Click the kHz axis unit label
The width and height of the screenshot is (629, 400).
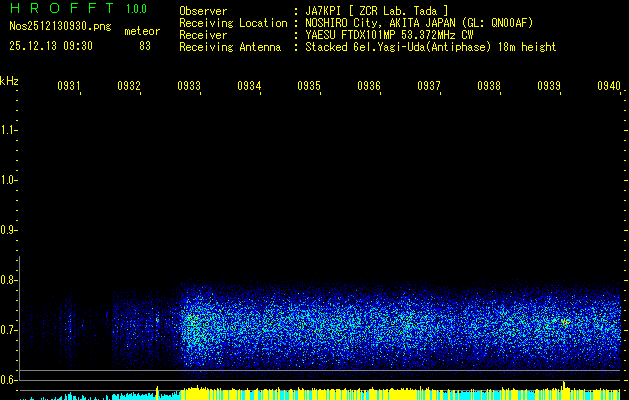pyautogui.click(x=9, y=81)
